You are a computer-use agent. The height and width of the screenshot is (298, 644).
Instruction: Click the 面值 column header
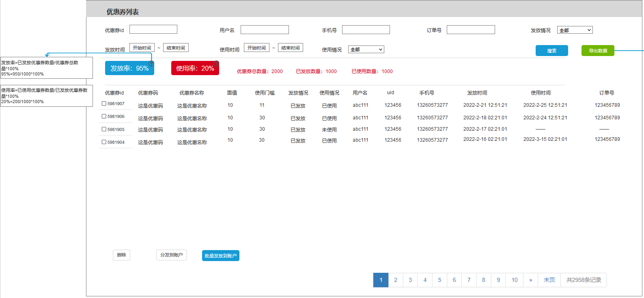tap(232, 93)
